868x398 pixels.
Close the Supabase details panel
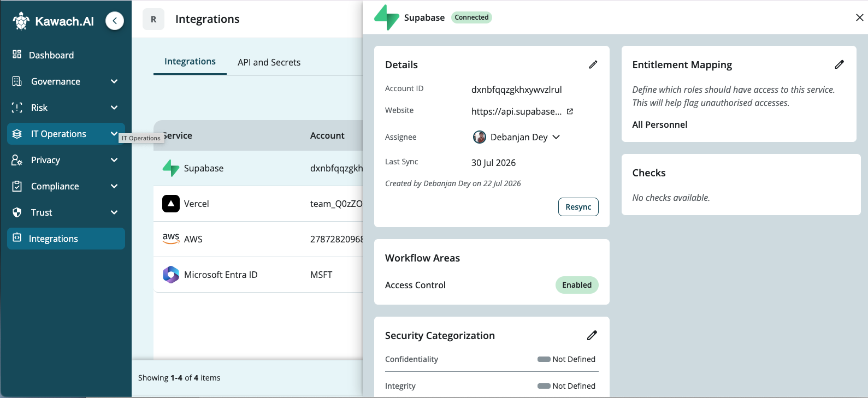tap(859, 17)
